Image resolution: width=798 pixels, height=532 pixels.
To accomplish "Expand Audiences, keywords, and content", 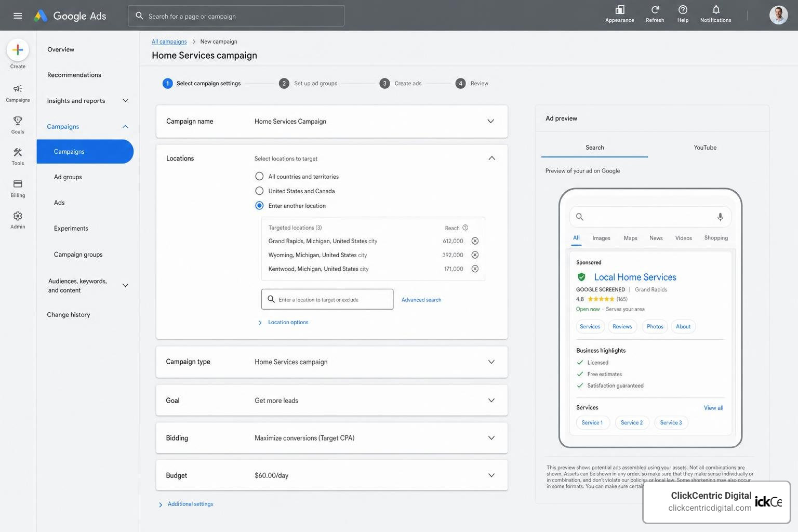I will pos(125,285).
